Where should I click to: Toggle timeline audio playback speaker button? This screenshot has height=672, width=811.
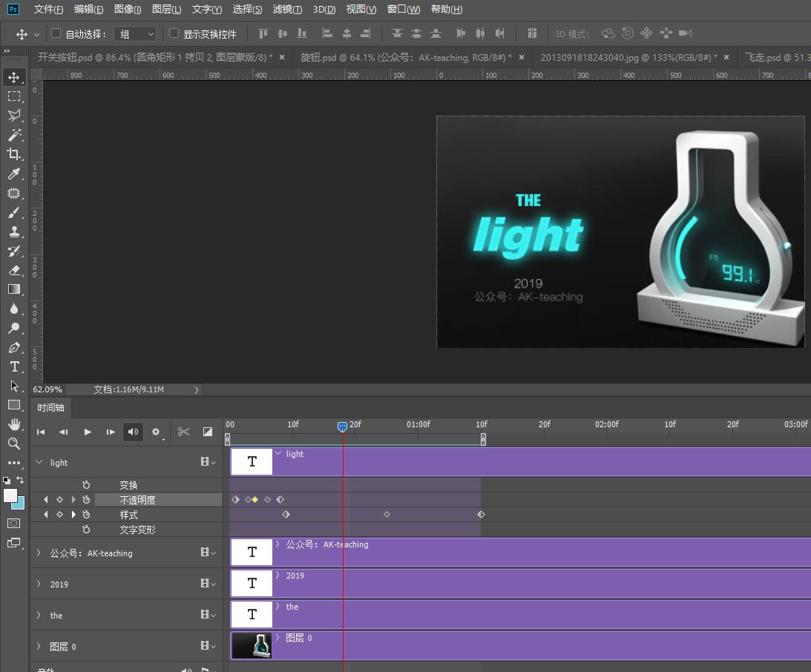pos(133,432)
